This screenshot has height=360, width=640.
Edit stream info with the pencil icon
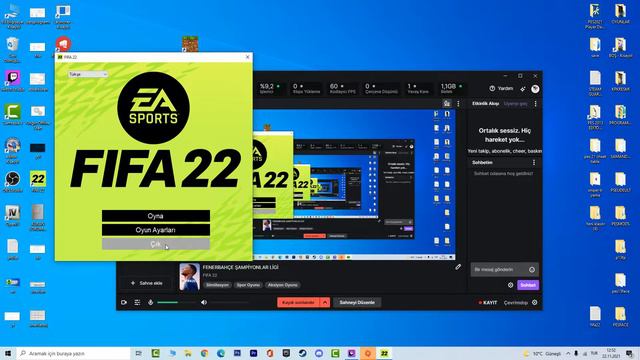coord(458,267)
